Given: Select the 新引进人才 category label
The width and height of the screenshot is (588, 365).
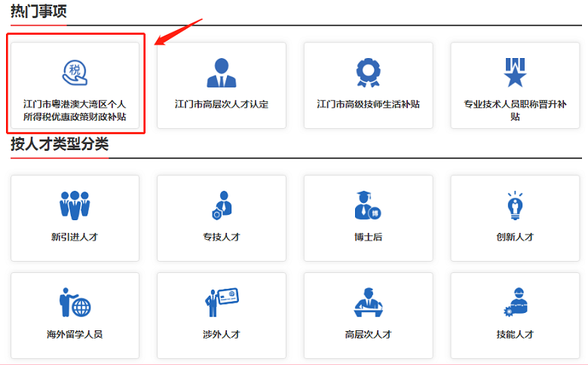Looking at the screenshot, I should [75, 237].
